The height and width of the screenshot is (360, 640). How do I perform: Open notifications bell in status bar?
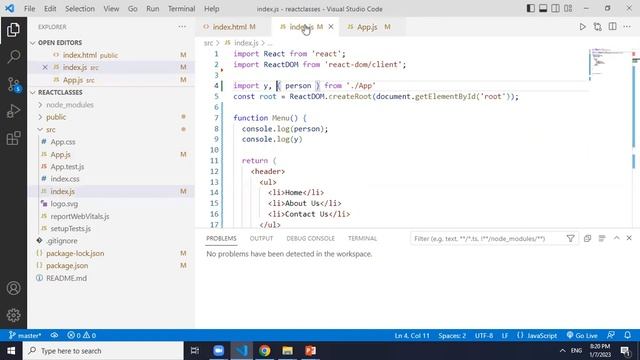627,336
